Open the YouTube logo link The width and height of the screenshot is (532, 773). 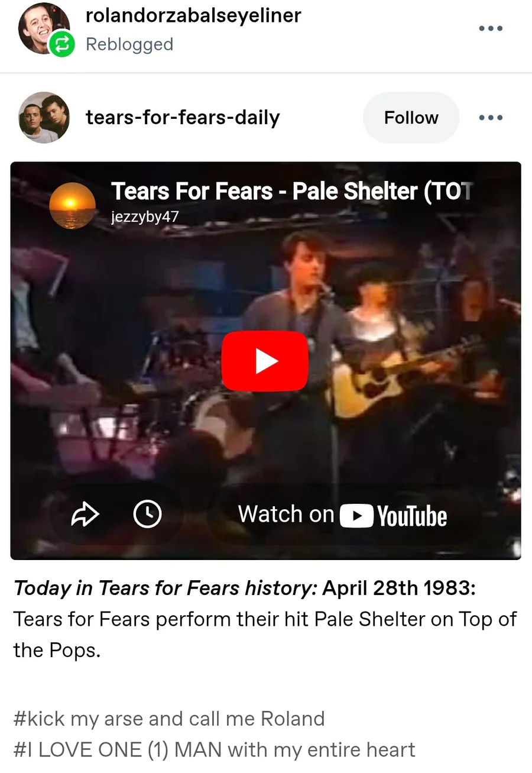394,516
